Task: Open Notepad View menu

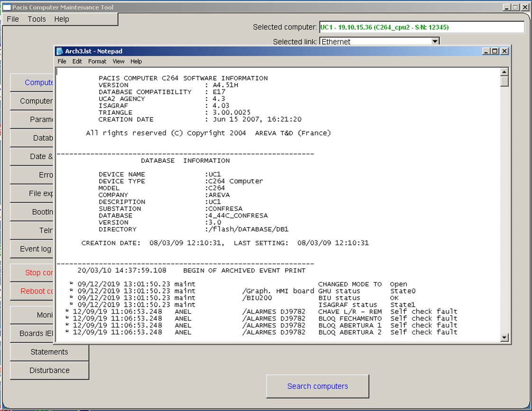Action: pos(119,61)
